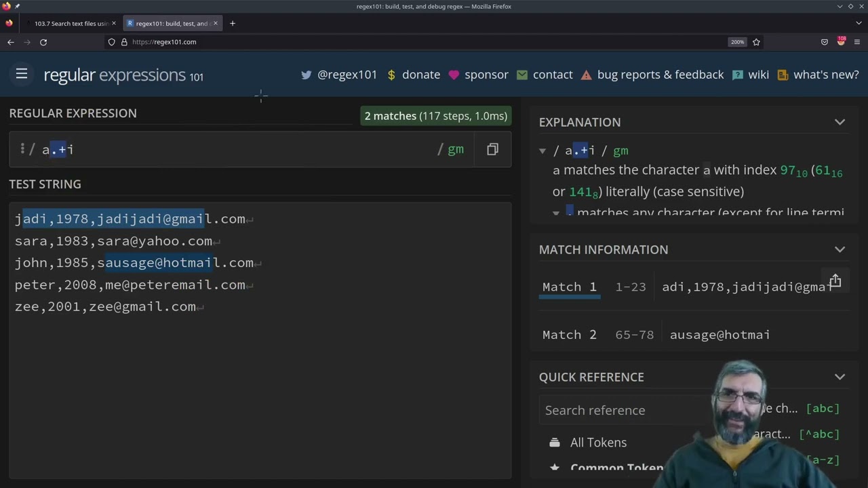The height and width of the screenshot is (488, 868).
Task: Click the Search reference field
Action: click(x=624, y=410)
